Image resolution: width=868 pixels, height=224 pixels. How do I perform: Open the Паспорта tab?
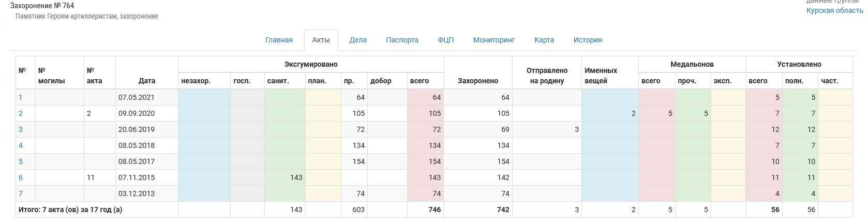(402, 40)
